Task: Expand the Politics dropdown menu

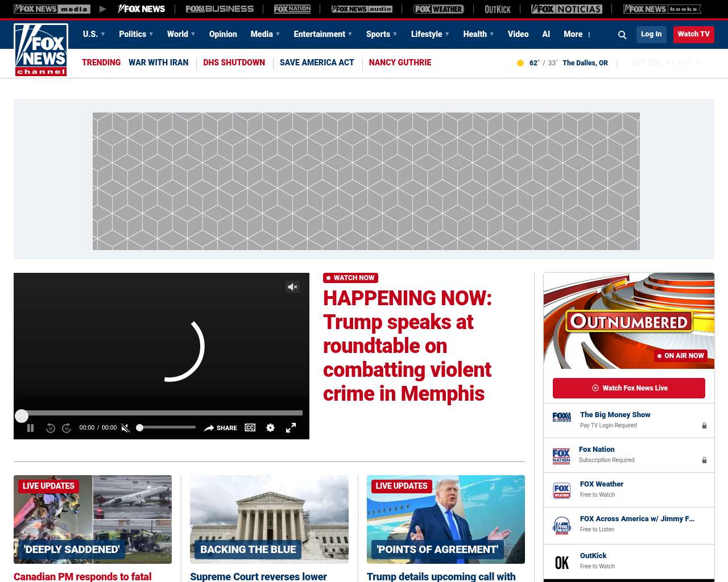Action: tap(136, 34)
